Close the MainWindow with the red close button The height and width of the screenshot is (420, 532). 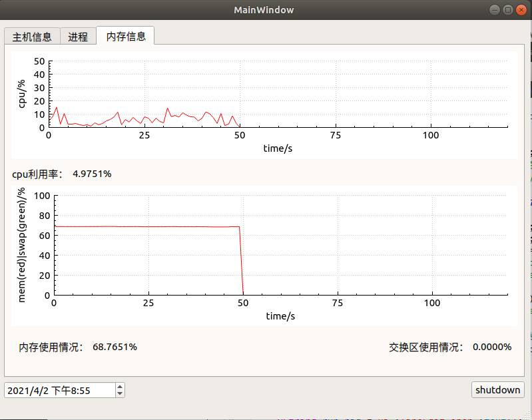(x=521, y=10)
